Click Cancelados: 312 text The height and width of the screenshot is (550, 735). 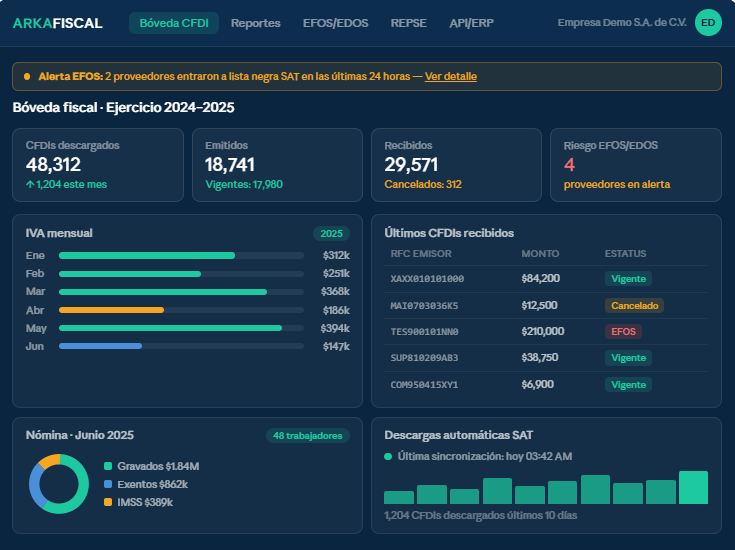423,184
